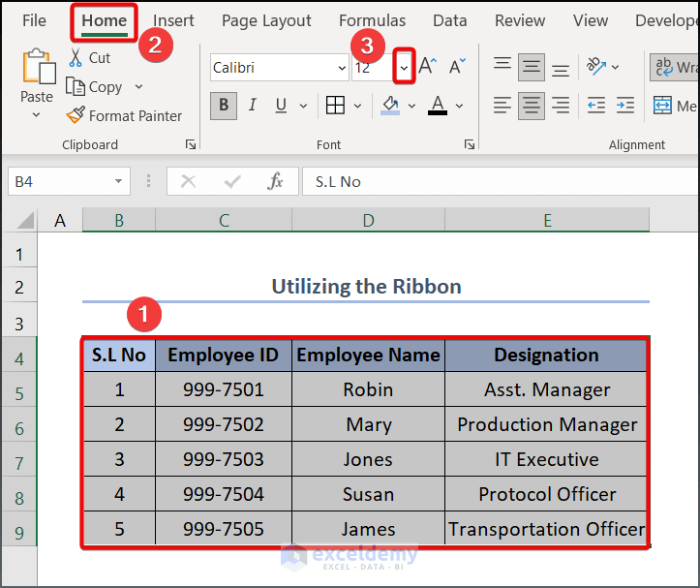The height and width of the screenshot is (588, 700).
Task: Toggle Italic formatting
Action: 253,106
